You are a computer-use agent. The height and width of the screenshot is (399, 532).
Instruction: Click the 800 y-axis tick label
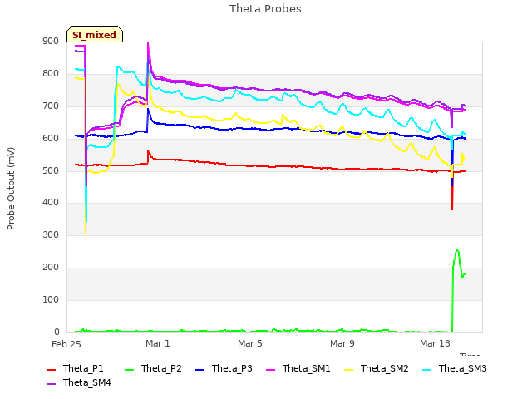(51, 74)
